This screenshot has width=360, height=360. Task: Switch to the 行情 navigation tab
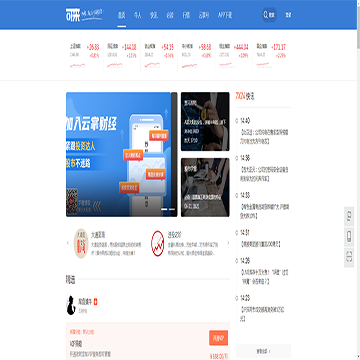tap(186, 15)
